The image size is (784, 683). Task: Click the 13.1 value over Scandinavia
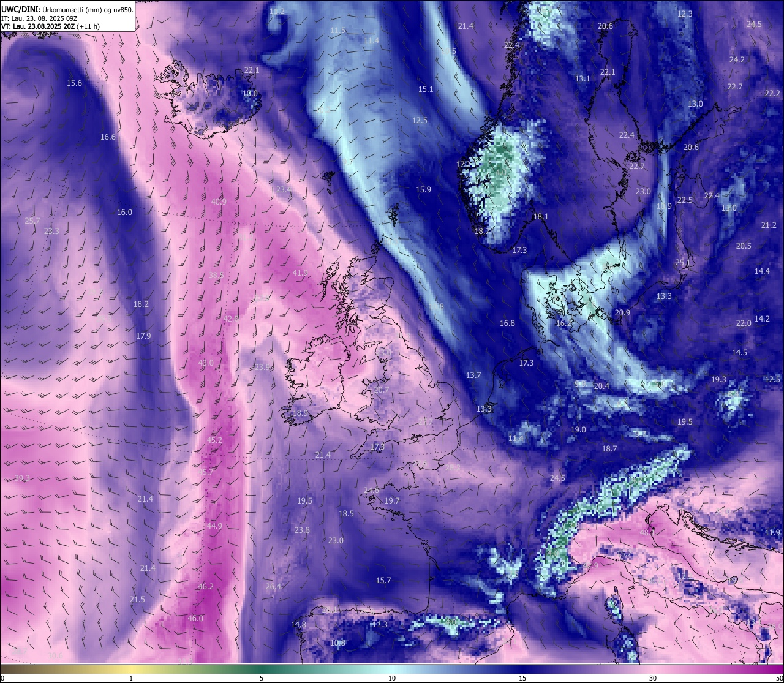point(582,78)
